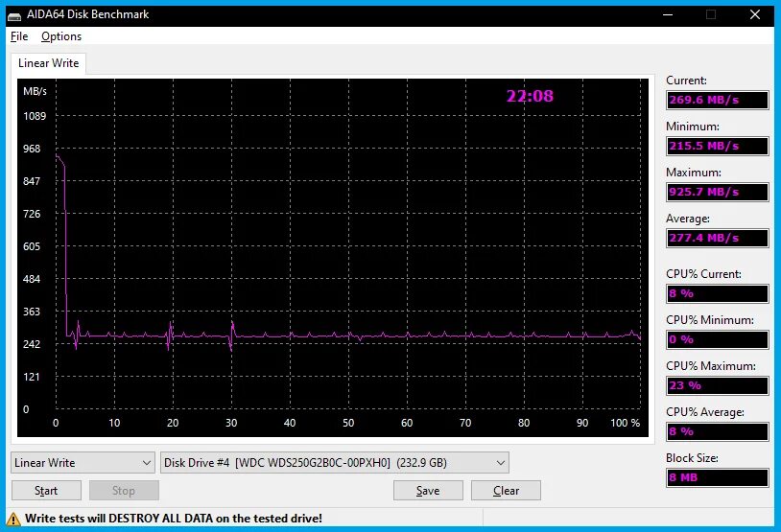Open the Options menu
Image resolution: width=781 pixels, height=532 pixels.
(61, 36)
